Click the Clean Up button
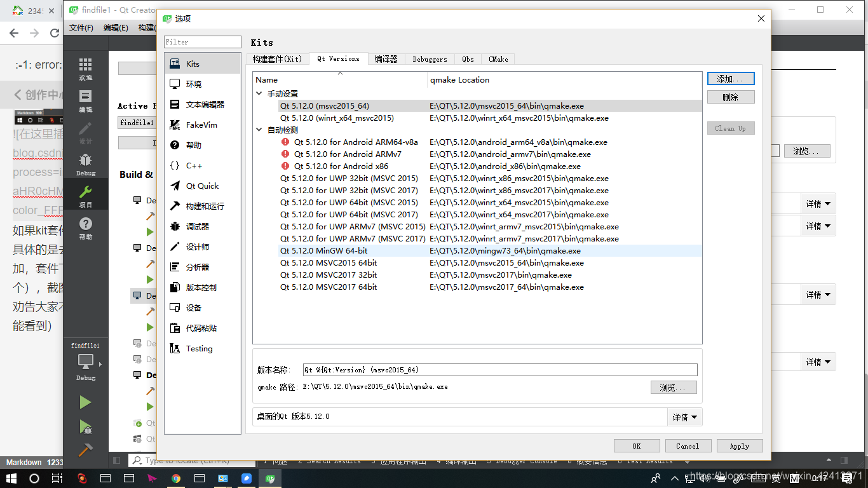The image size is (868, 488). pos(731,128)
